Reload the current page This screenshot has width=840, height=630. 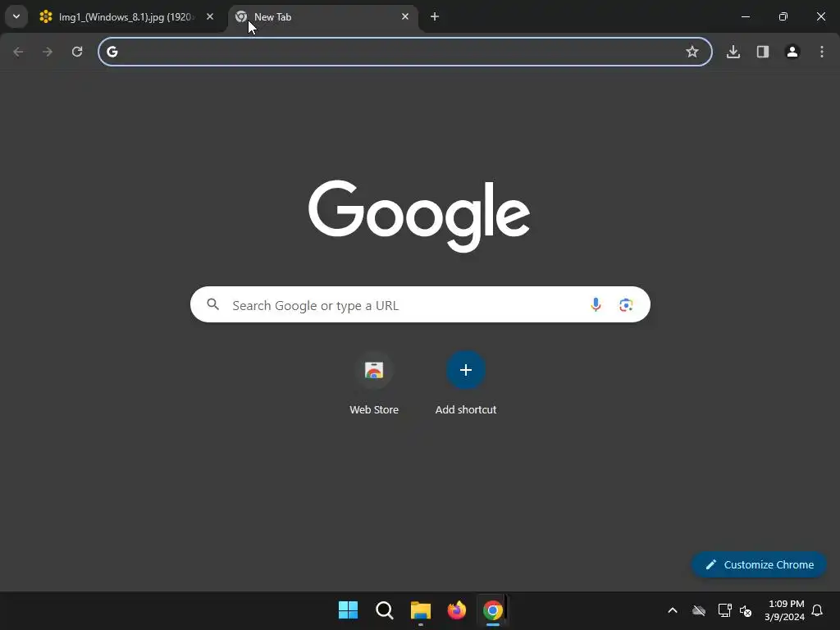(77, 52)
